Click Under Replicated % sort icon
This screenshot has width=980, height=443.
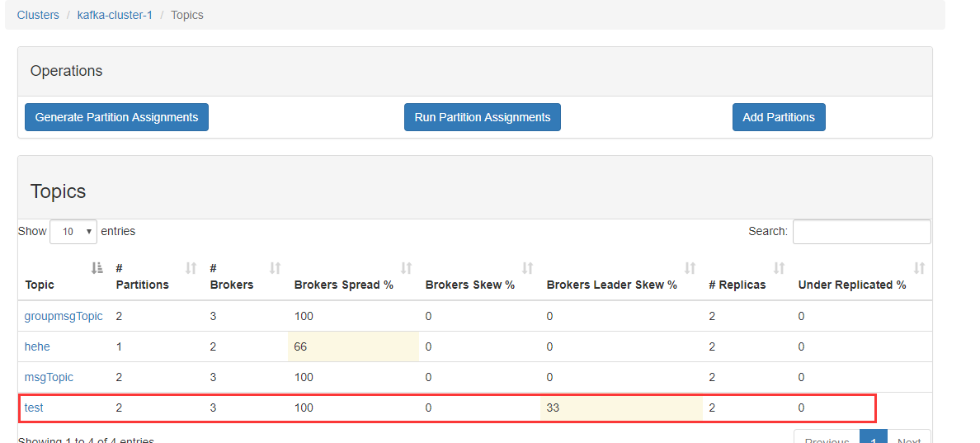pyautogui.click(x=920, y=268)
